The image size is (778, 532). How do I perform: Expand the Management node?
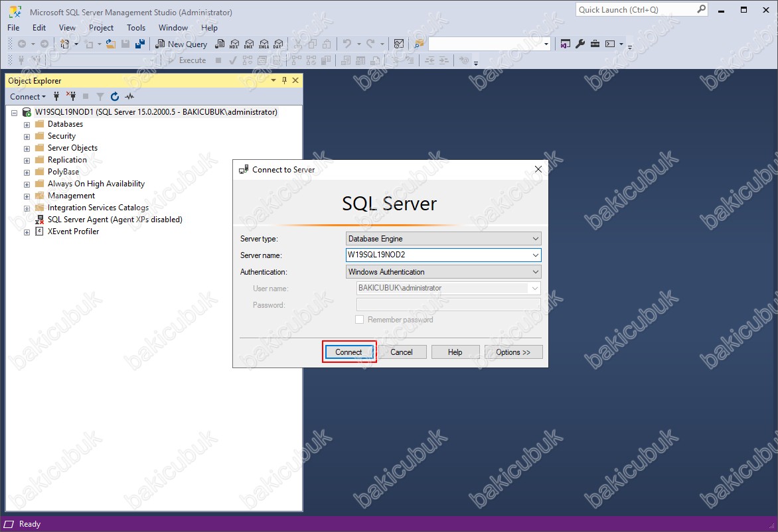click(27, 196)
